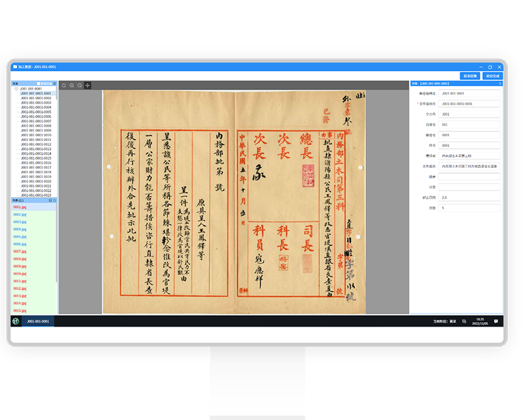Viewport: 523px width, 420px height.
Task: Toggle the checkbox in the directory panel header
Action: (x=39, y=84)
